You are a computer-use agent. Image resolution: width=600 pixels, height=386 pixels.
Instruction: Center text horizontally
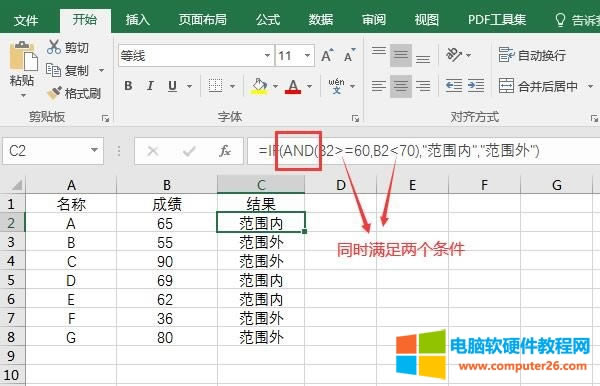click(x=401, y=86)
